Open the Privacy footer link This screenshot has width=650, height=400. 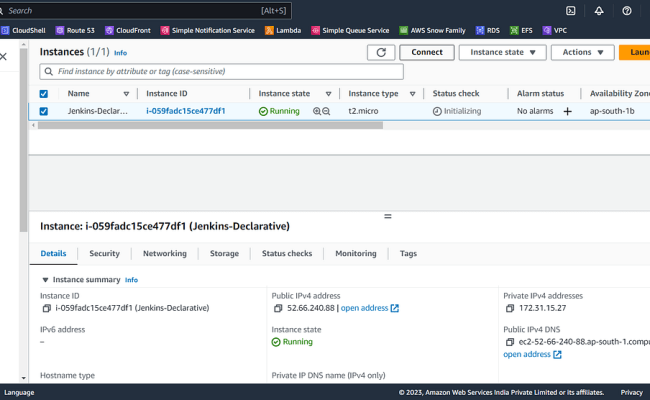click(631, 393)
